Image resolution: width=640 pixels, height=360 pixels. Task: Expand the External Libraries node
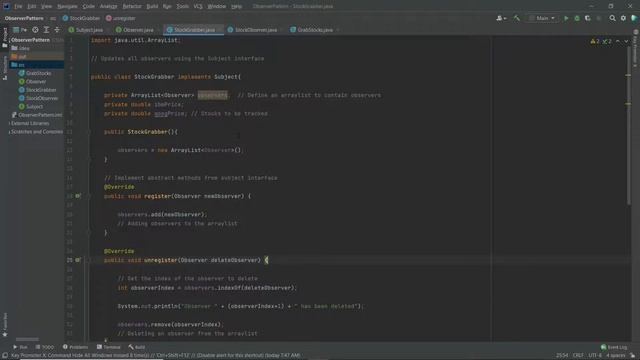click(9, 123)
